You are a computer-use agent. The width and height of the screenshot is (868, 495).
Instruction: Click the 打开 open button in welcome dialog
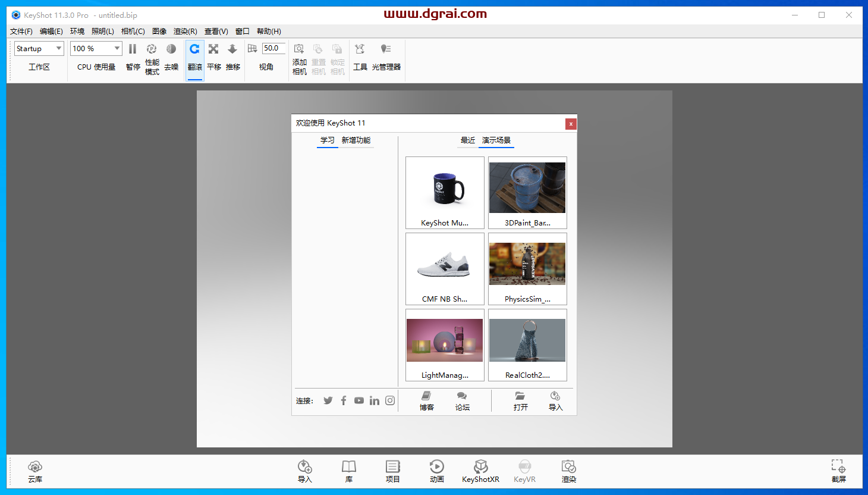(521, 400)
